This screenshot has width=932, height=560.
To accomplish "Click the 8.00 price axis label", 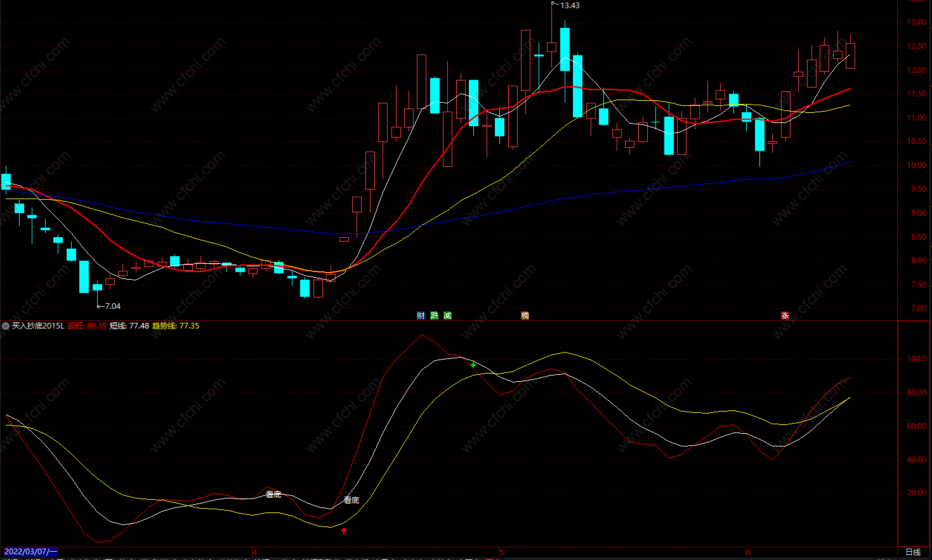I will coord(918,261).
